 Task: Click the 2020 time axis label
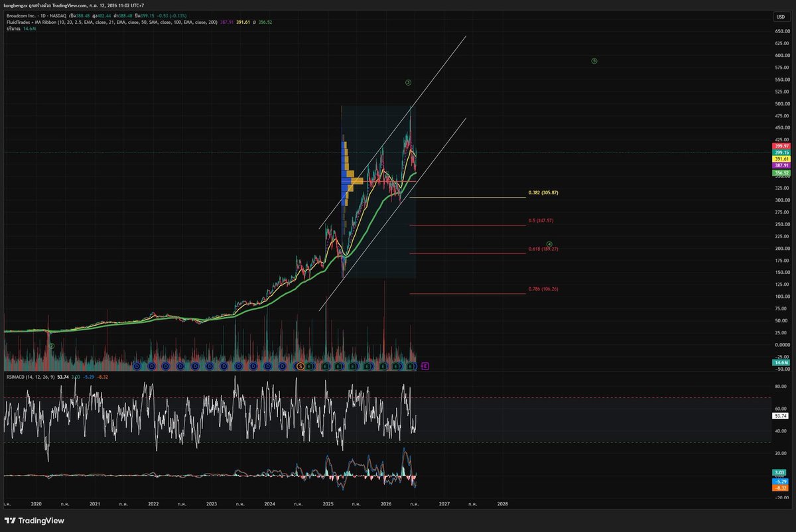tap(36, 504)
